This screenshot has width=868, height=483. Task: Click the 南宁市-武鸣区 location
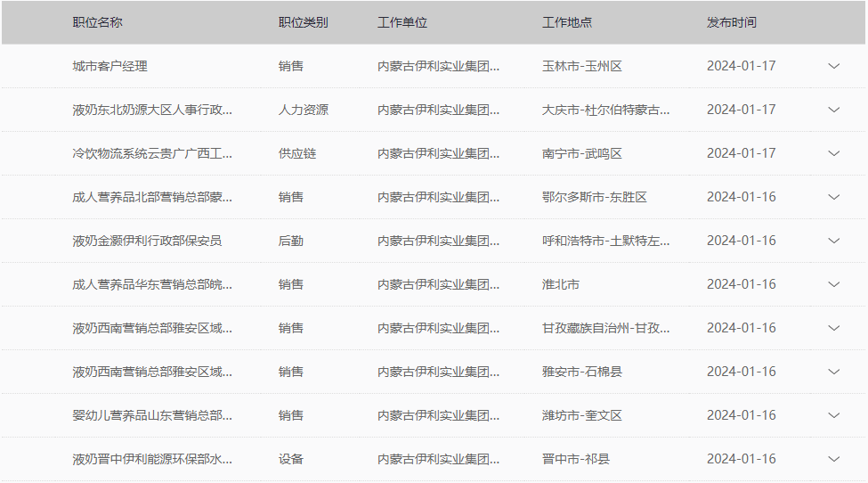point(582,153)
